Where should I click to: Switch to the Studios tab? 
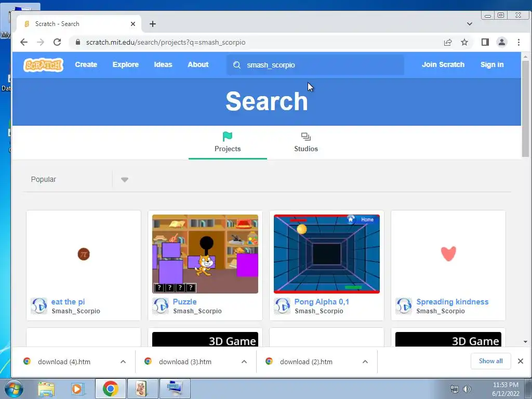pyautogui.click(x=306, y=142)
